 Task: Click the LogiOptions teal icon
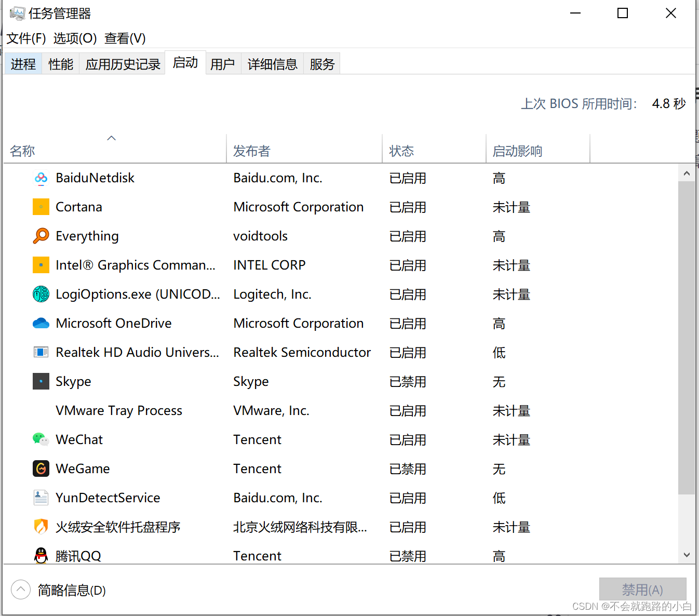coord(41,294)
